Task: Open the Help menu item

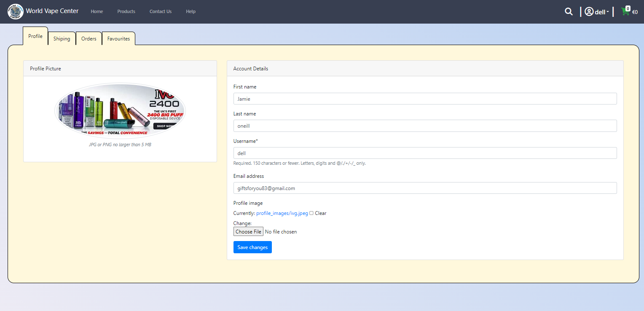Action: tap(191, 11)
